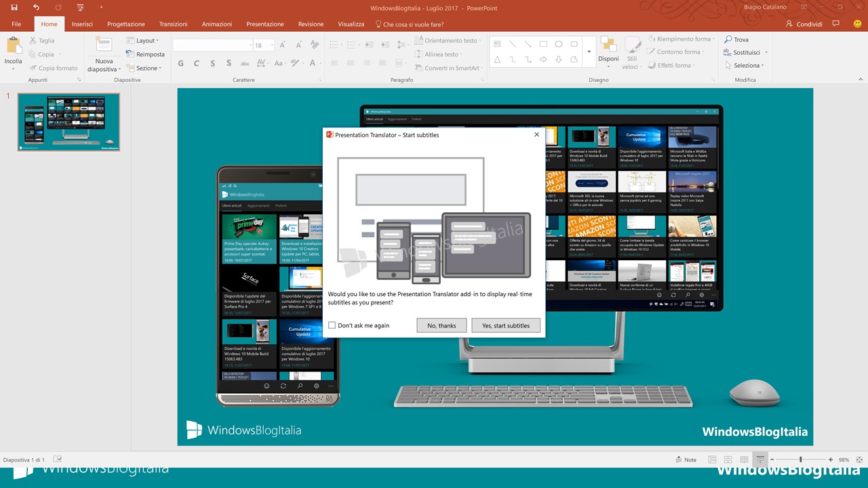Click the Save icon in the title bar
Image resolution: width=868 pixels, height=488 pixels.
[14, 7]
